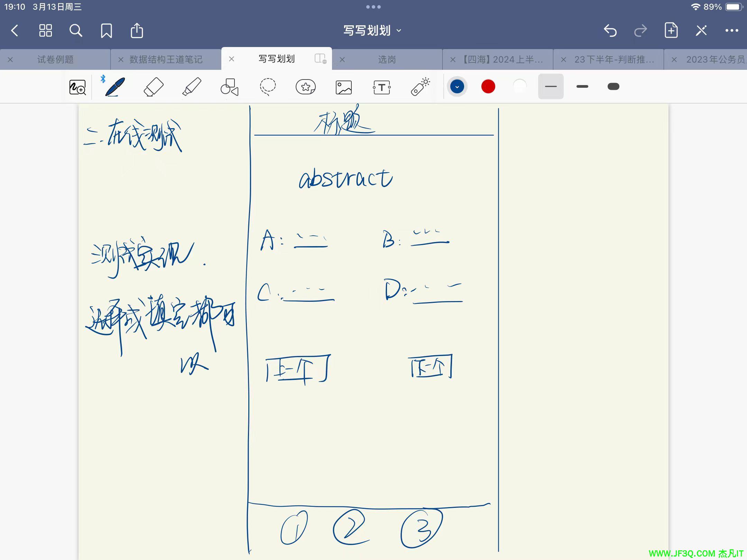747x560 pixels.
Task: Activate the Lasso selection tool
Action: point(268,87)
